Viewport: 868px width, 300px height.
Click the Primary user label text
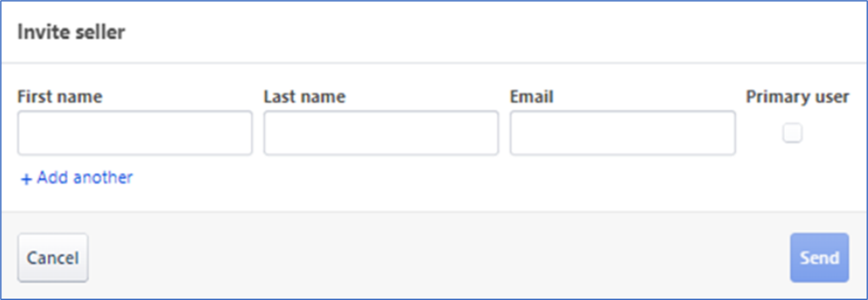pyautogui.click(x=797, y=97)
